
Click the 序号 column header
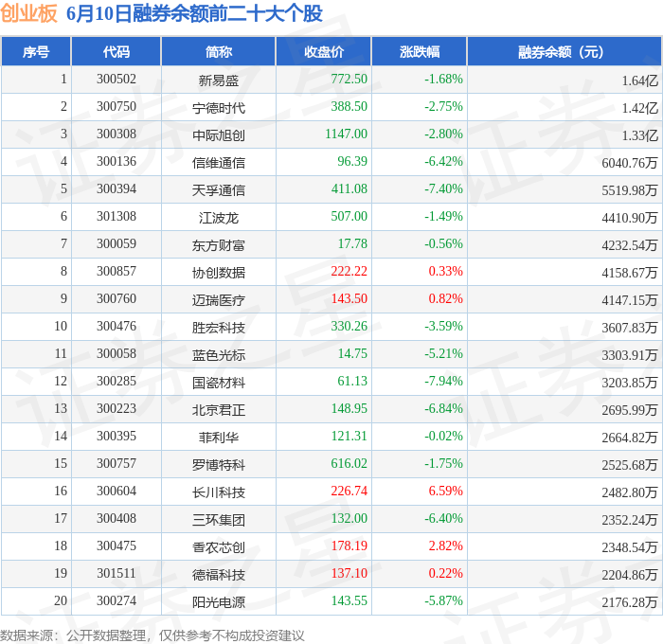click(x=36, y=52)
